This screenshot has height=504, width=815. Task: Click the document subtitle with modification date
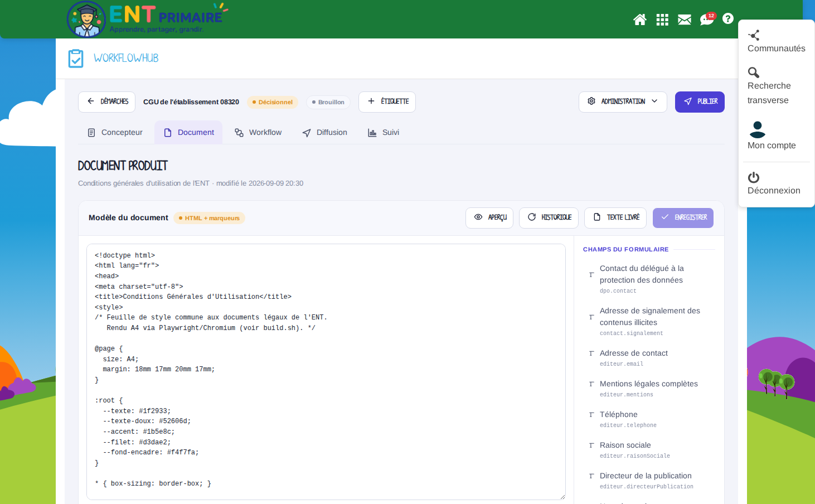point(191,183)
